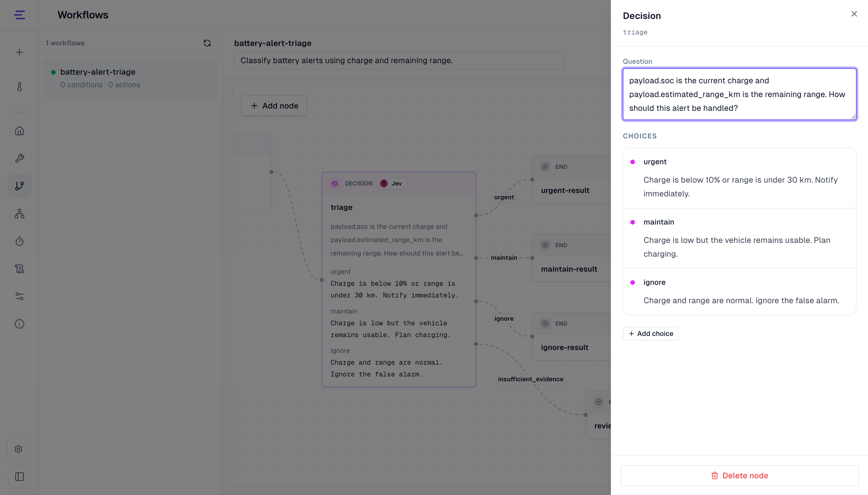Click the END icon on the ignore-result node
This screenshot has height=495, width=868.
coord(545,323)
